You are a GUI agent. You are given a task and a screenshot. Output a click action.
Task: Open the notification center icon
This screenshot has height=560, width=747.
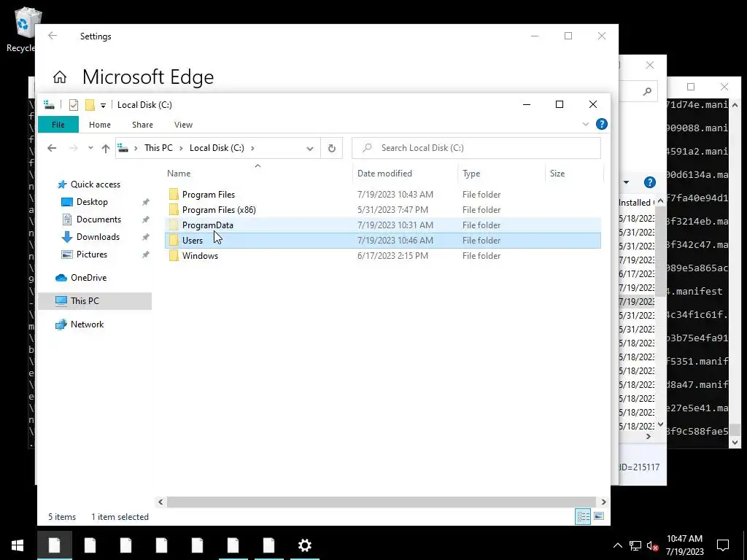pyautogui.click(x=723, y=545)
